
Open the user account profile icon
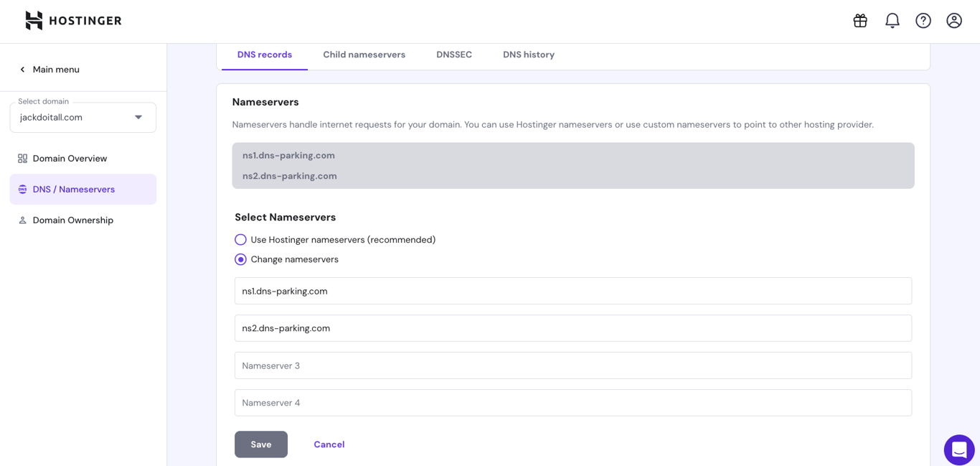coord(953,21)
